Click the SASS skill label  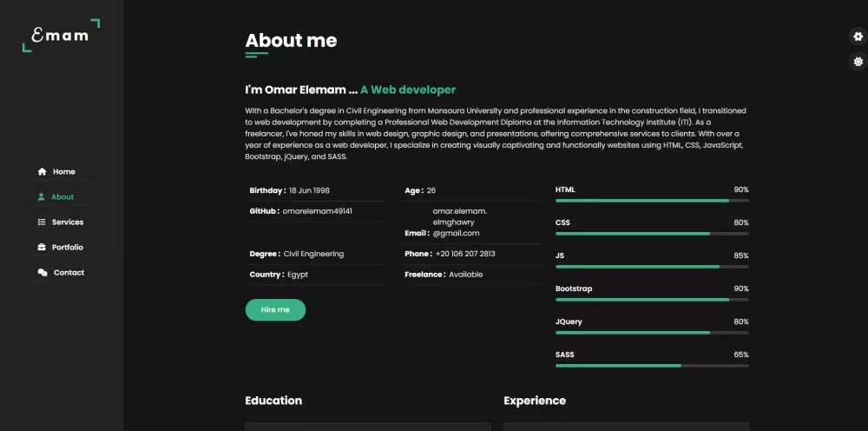pyautogui.click(x=565, y=355)
